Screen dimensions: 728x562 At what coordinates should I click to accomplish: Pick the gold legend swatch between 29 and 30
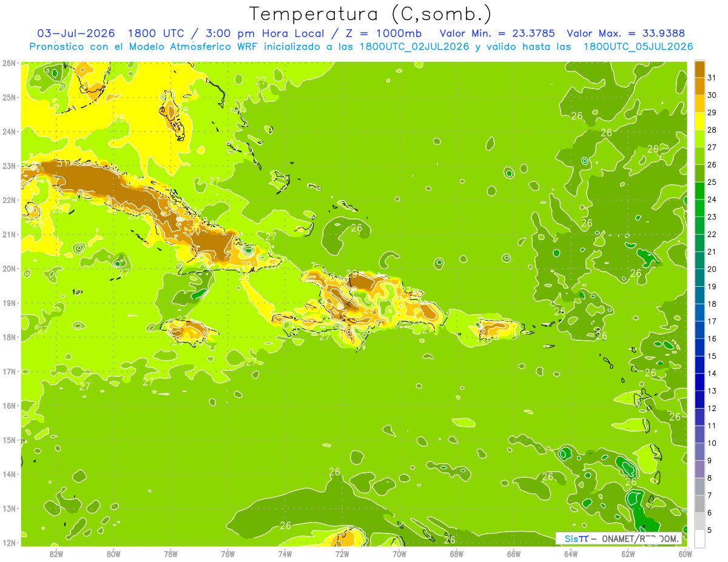[x=699, y=104]
